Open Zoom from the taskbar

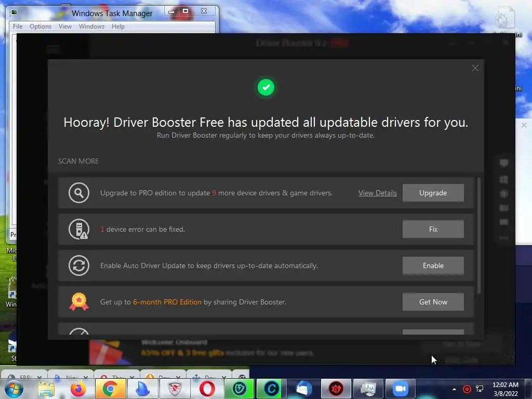(400, 389)
